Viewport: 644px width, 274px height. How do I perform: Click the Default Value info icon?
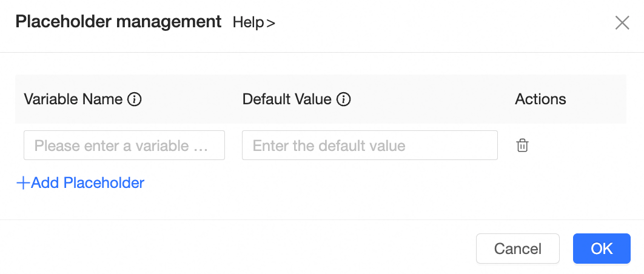tap(344, 99)
